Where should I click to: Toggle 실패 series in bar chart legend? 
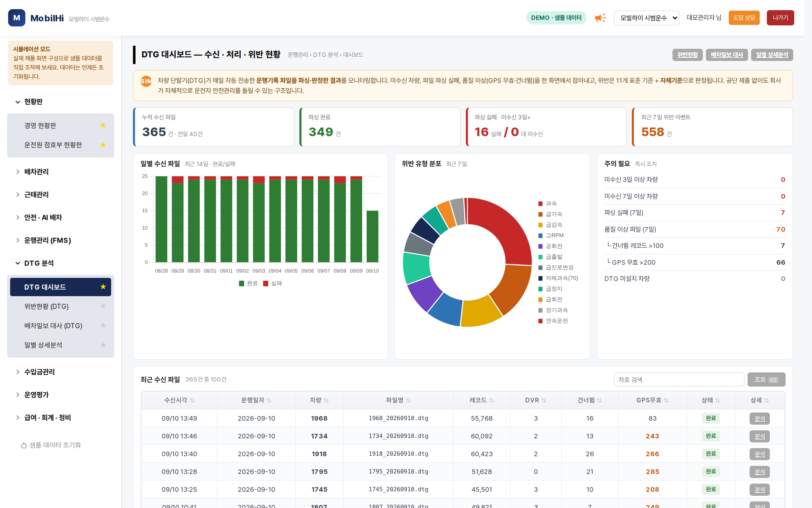(273, 283)
